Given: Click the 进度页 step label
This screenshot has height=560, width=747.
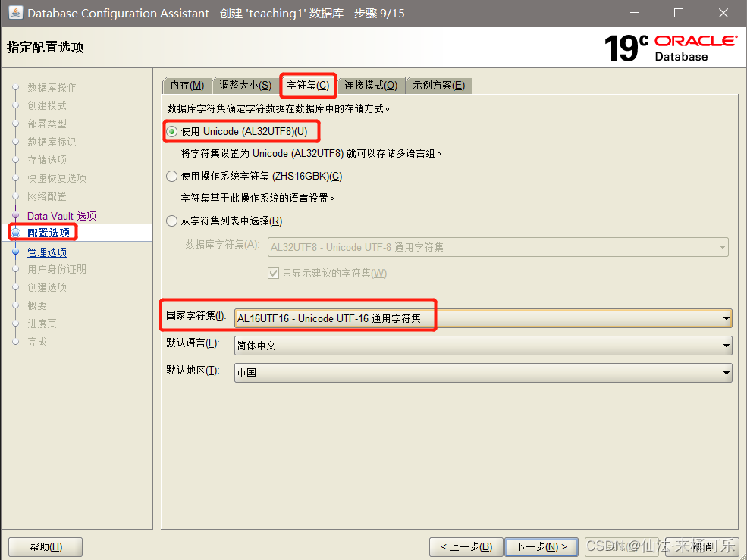Looking at the screenshot, I should 42,324.
